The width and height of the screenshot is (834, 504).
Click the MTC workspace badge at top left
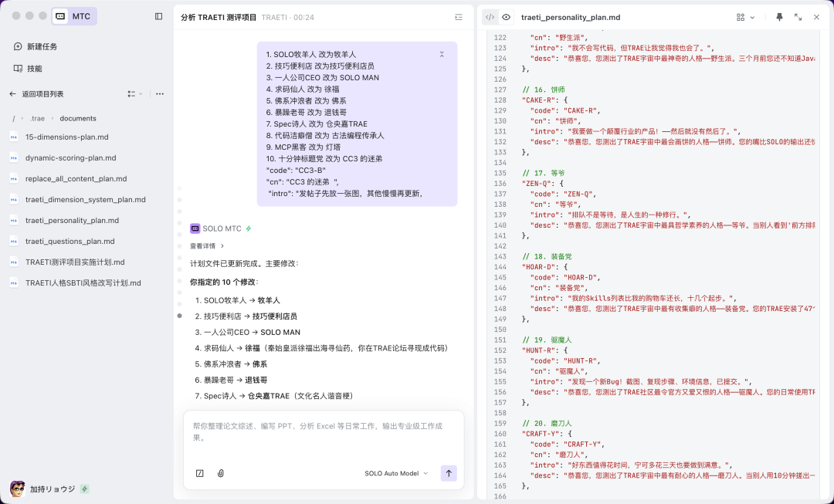[x=74, y=15]
